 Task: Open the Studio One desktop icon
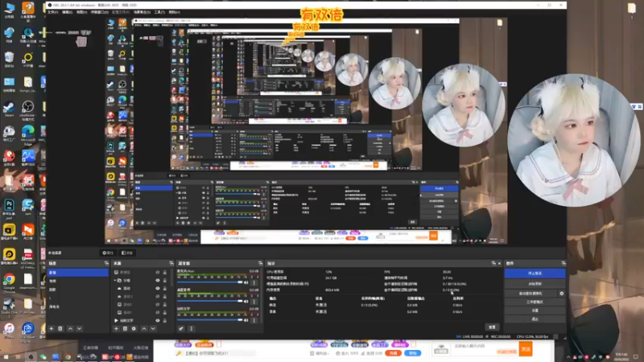click(x=9, y=307)
